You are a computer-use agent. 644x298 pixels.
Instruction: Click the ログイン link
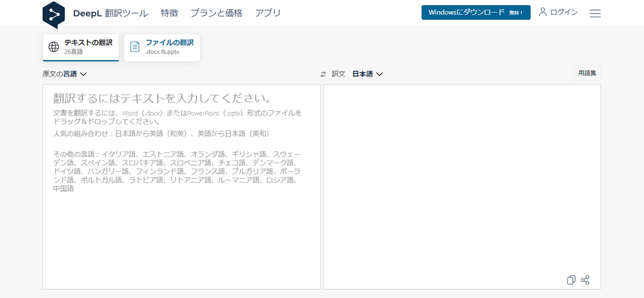(564, 12)
